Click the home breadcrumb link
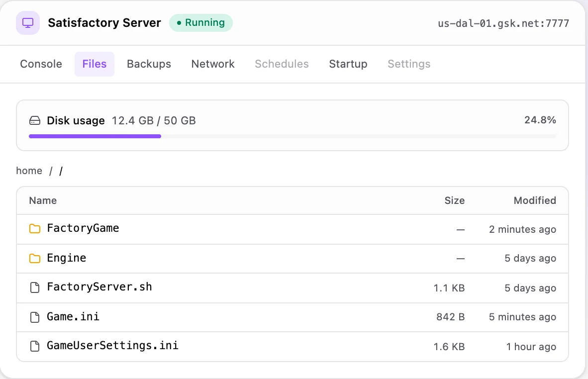This screenshot has height=379, width=588. tap(29, 171)
